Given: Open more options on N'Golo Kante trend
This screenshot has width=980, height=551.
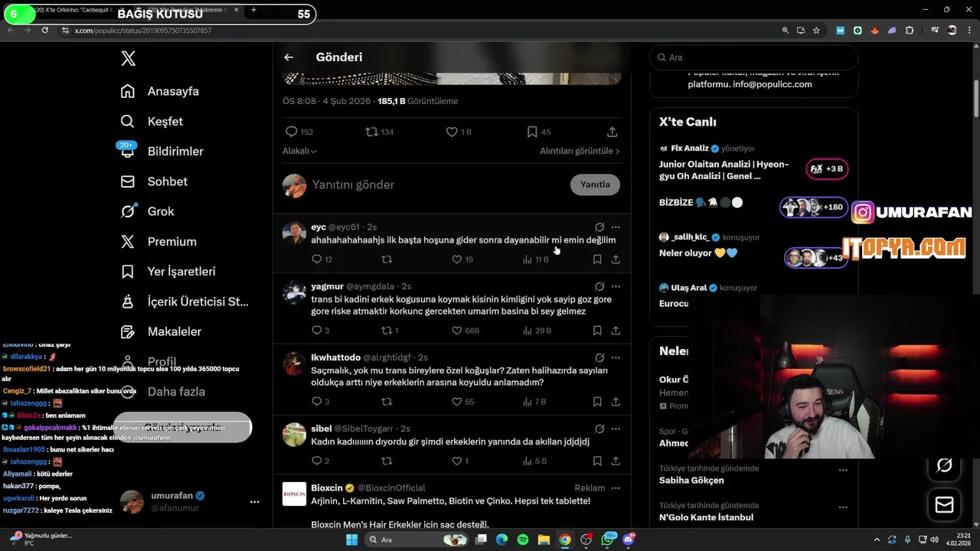Looking at the screenshot, I should 843,507.
